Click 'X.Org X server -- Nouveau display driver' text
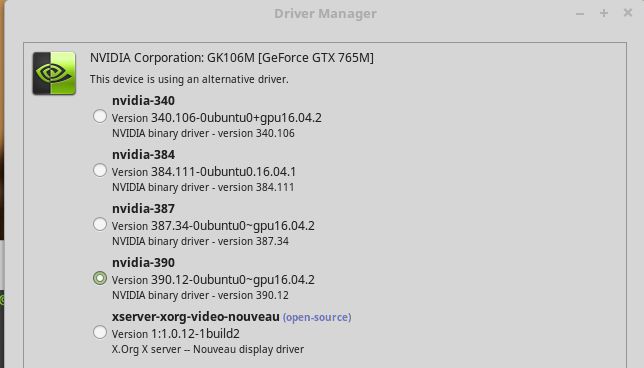644x368 pixels. tap(208, 350)
